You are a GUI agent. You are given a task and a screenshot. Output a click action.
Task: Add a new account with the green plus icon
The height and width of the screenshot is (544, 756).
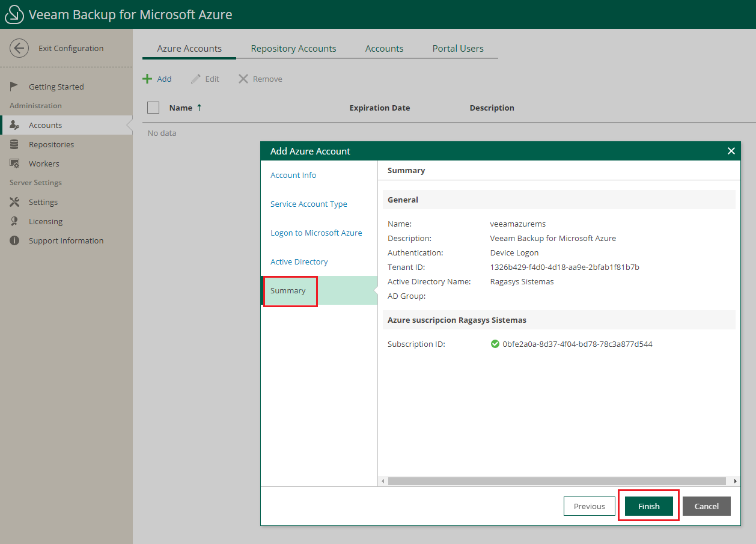coord(148,78)
